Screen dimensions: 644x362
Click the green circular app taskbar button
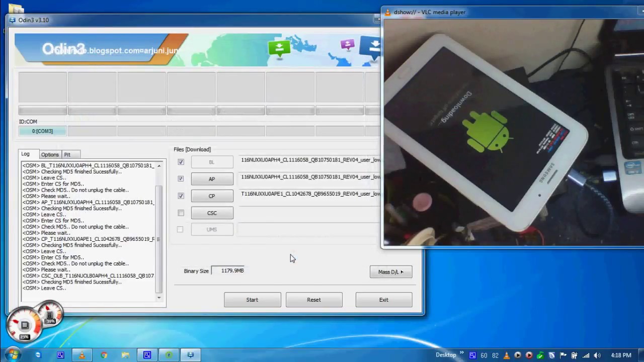pos(169,355)
